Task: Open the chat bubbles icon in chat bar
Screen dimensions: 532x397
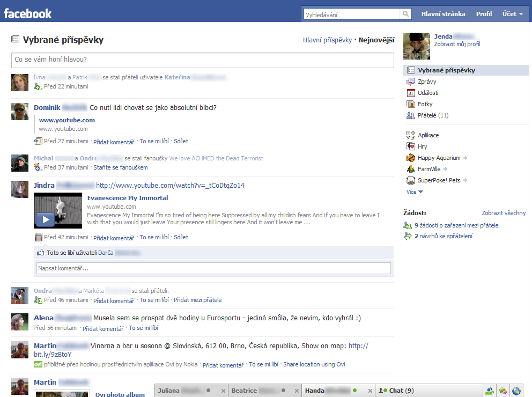Action: [x=503, y=391]
